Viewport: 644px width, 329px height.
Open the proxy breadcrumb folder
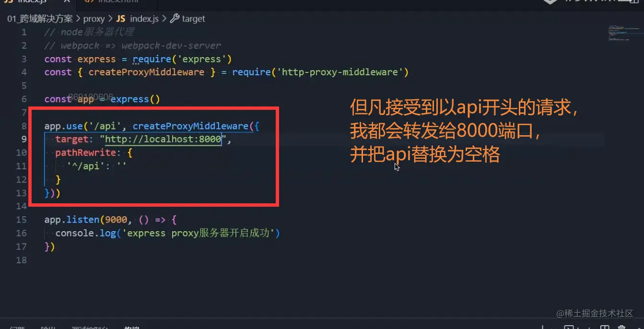click(94, 19)
